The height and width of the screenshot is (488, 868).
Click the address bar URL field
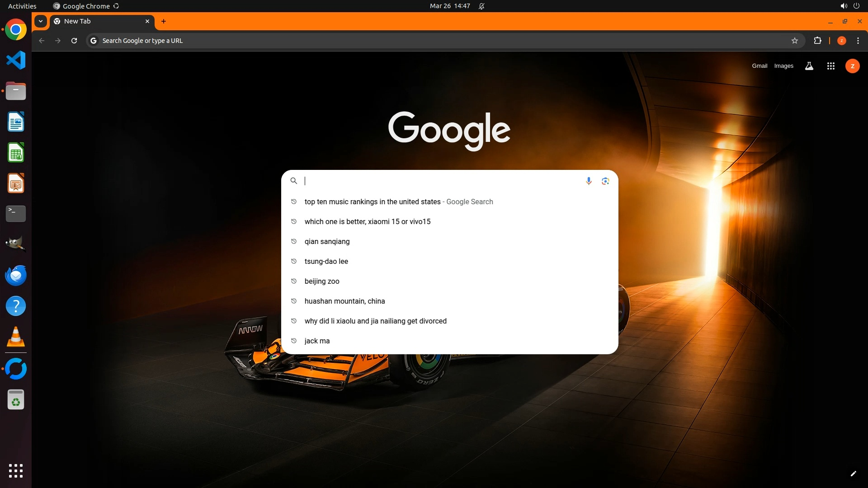pyautogui.click(x=407, y=41)
